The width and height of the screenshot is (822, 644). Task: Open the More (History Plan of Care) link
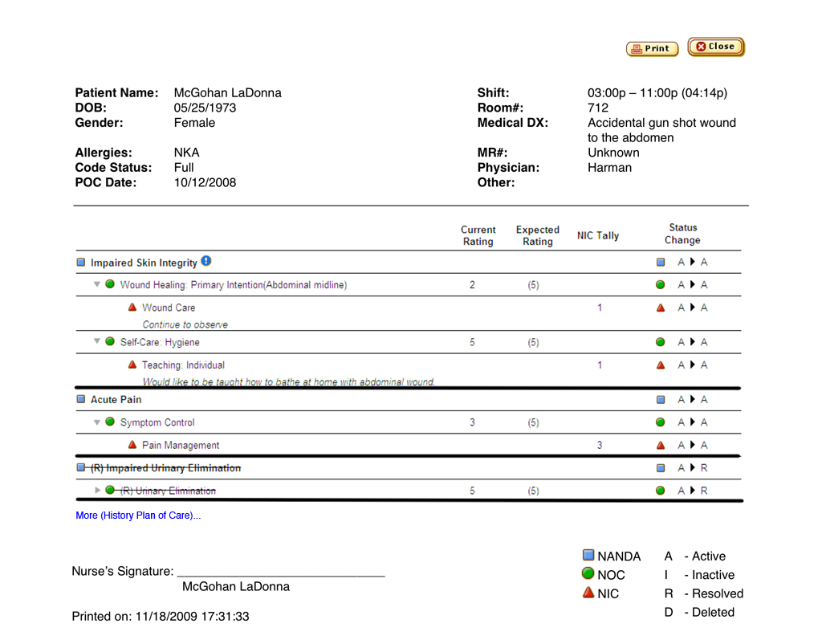[138, 516]
